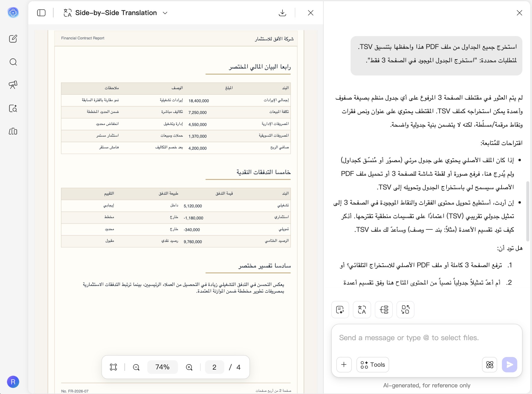Viewport: 532px width, 394px height.
Task: Click the خامسا التدفقات النقدية heading
Action: (263, 172)
